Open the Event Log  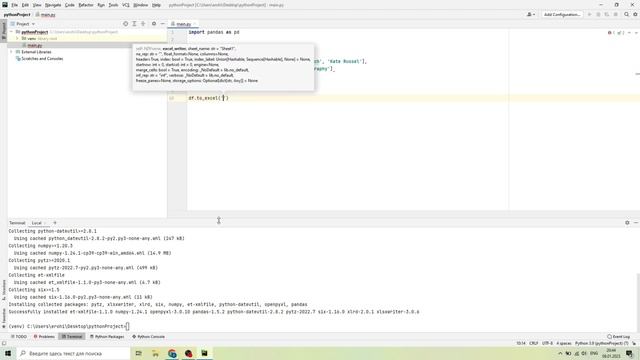point(618,337)
